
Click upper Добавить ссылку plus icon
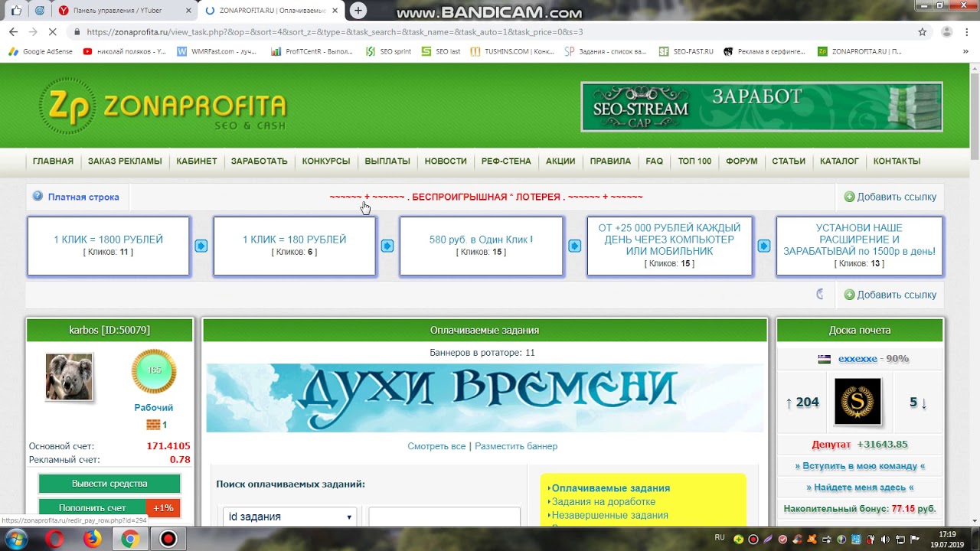click(x=849, y=197)
